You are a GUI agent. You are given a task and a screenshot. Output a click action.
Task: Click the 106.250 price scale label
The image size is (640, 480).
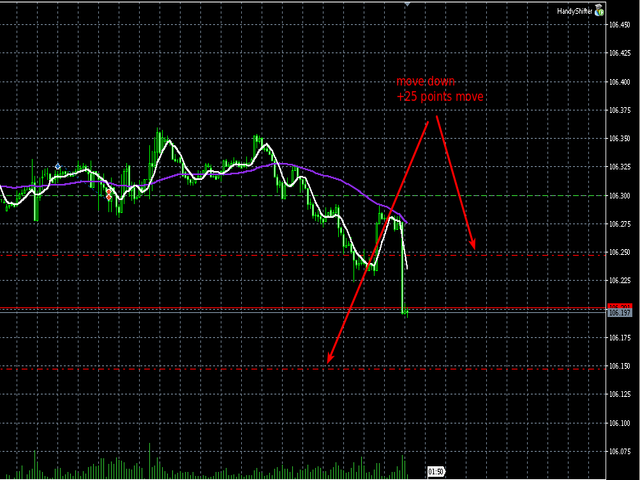619,252
